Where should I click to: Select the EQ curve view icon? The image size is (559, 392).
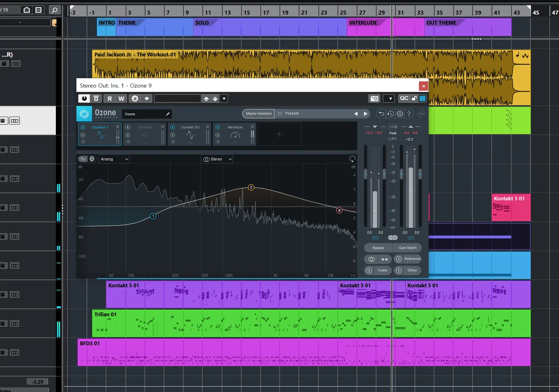[x=83, y=159]
